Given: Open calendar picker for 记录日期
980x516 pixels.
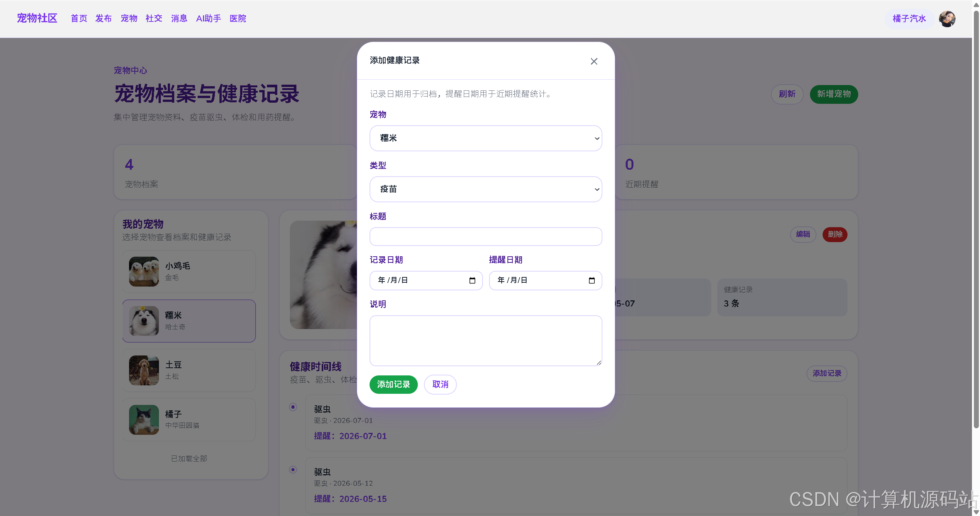Looking at the screenshot, I should click(x=472, y=280).
